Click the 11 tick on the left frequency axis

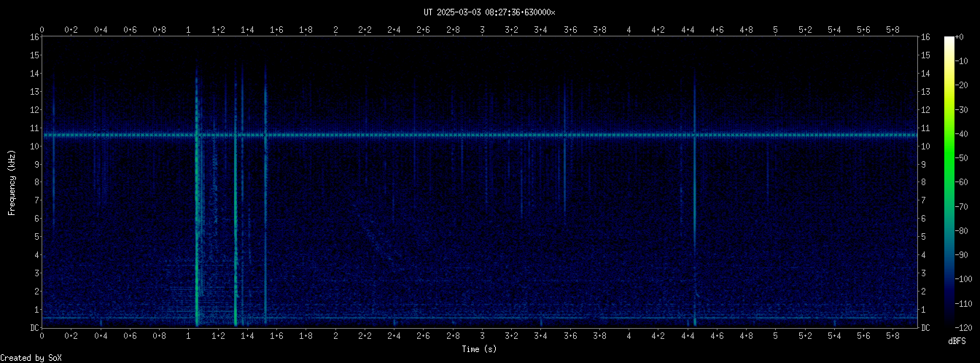point(34,128)
